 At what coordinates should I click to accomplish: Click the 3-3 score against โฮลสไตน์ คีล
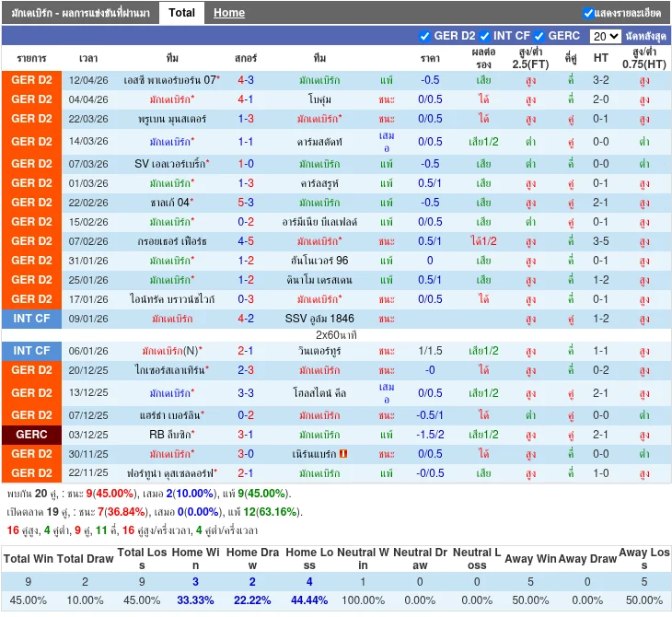[x=246, y=393]
